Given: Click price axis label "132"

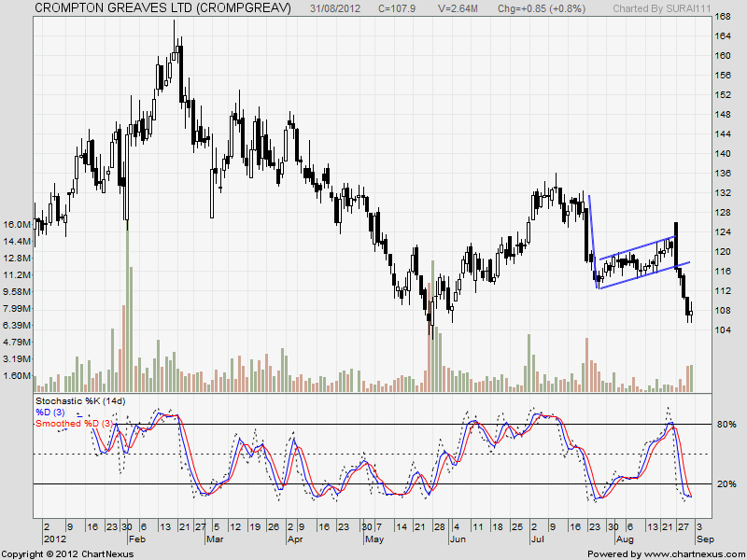Looking at the screenshot, I should coord(723,193).
